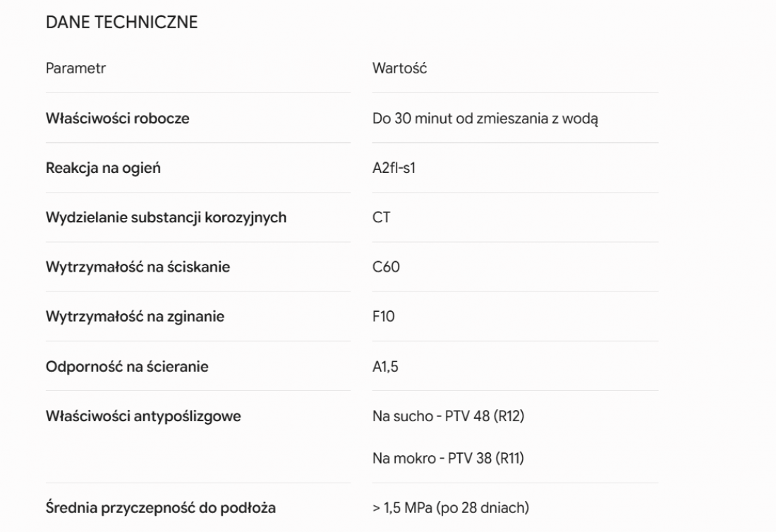This screenshot has width=776, height=532.
Task: Select the A2fl-s1 value
Action: tap(394, 168)
